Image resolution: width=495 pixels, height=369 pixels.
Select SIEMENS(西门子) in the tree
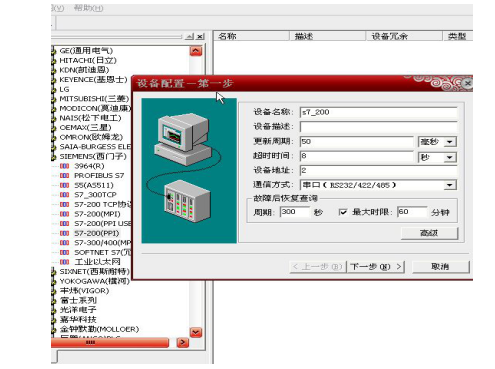pyautogui.click(x=93, y=156)
